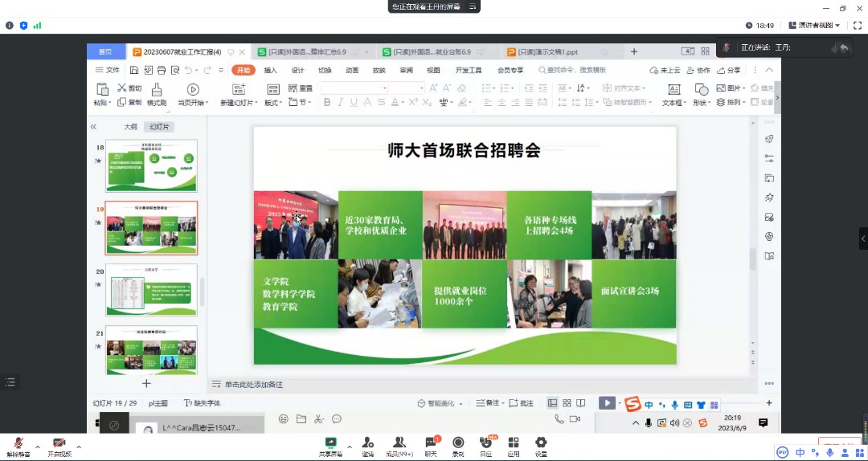Click the Increase Font Size icon

point(433,88)
